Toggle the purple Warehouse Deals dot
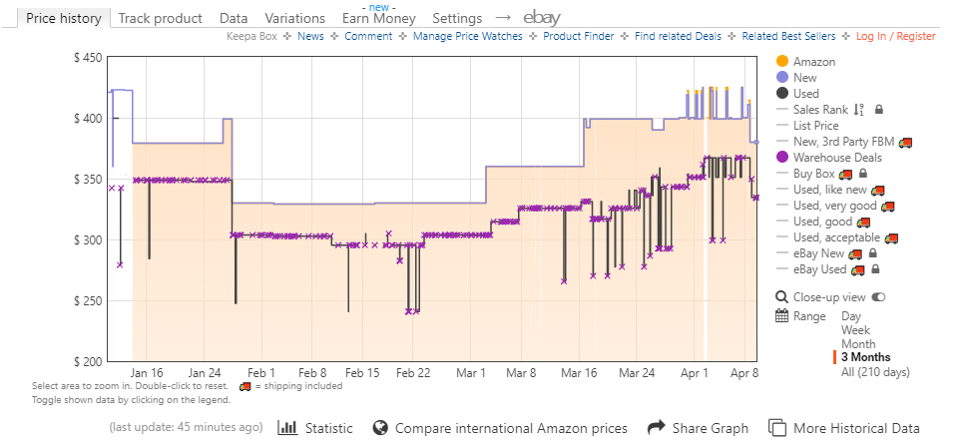Viewport: 980px width, 447px height. [781, 158]
